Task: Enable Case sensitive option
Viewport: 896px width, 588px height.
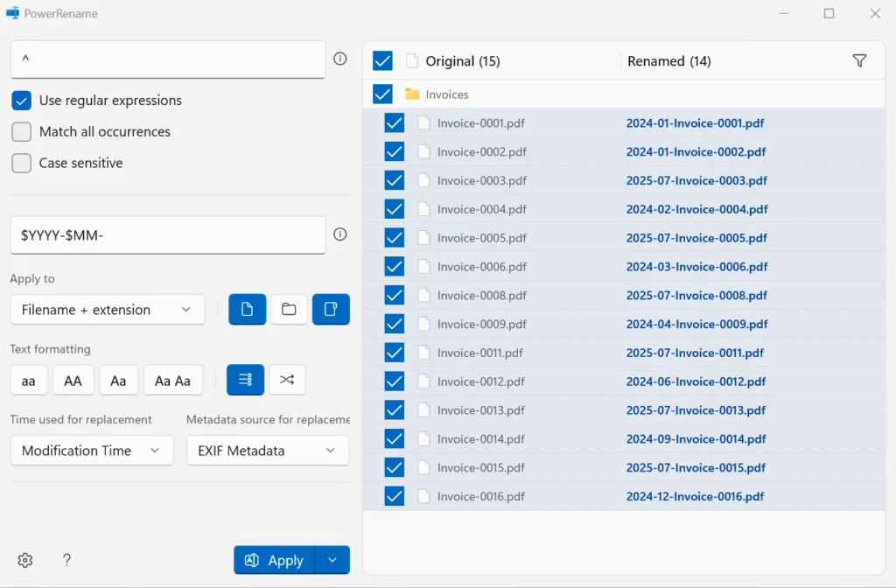Action: tap(22, 164)
